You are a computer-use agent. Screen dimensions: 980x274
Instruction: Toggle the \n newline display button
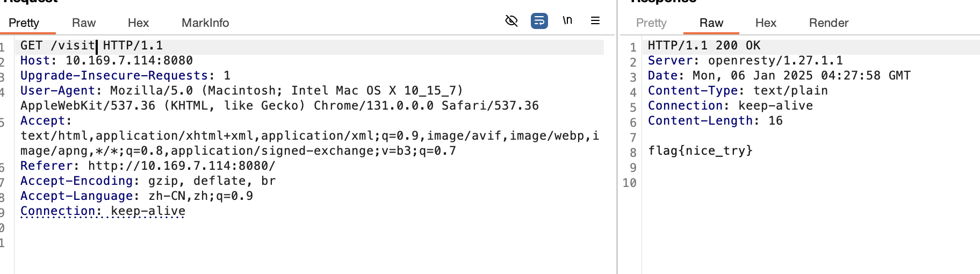567,21
